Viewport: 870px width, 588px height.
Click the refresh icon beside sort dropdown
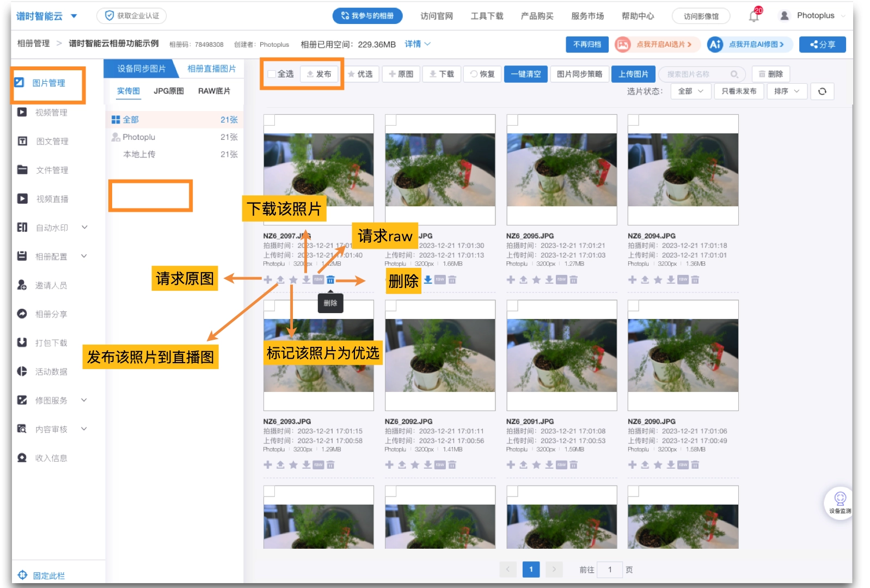pyautogui.click(x=822, y=91)
